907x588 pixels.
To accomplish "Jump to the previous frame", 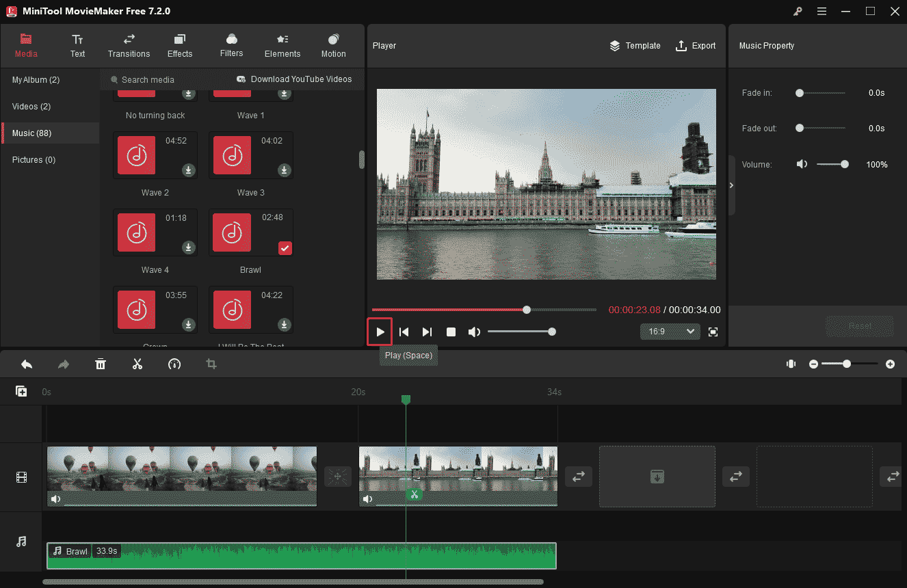I will point(404,332).
